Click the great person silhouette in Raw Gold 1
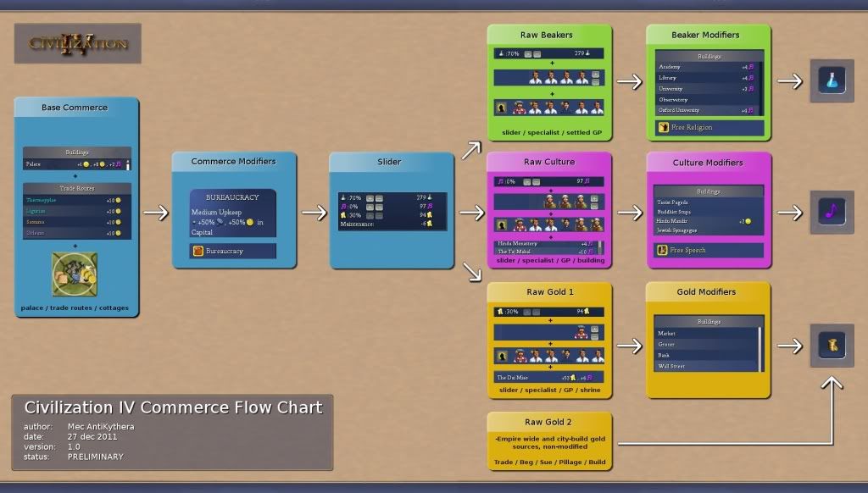Viewport: 868px width, 493px height. [x=502, y=357]
